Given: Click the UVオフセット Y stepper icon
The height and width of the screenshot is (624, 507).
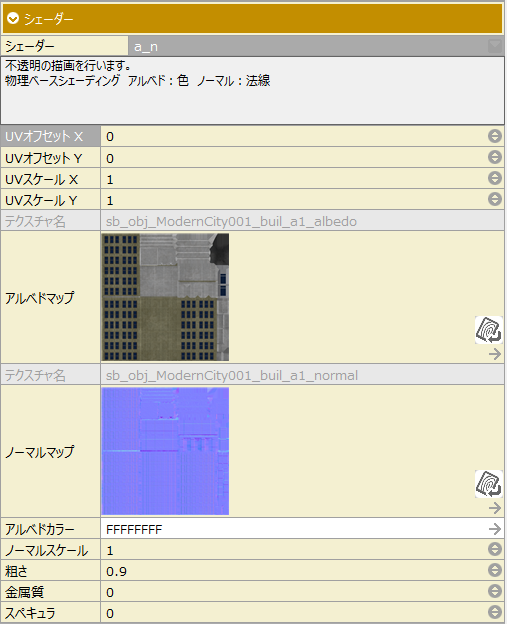Looking at the screenshot, I should click(x=495, y=157).
